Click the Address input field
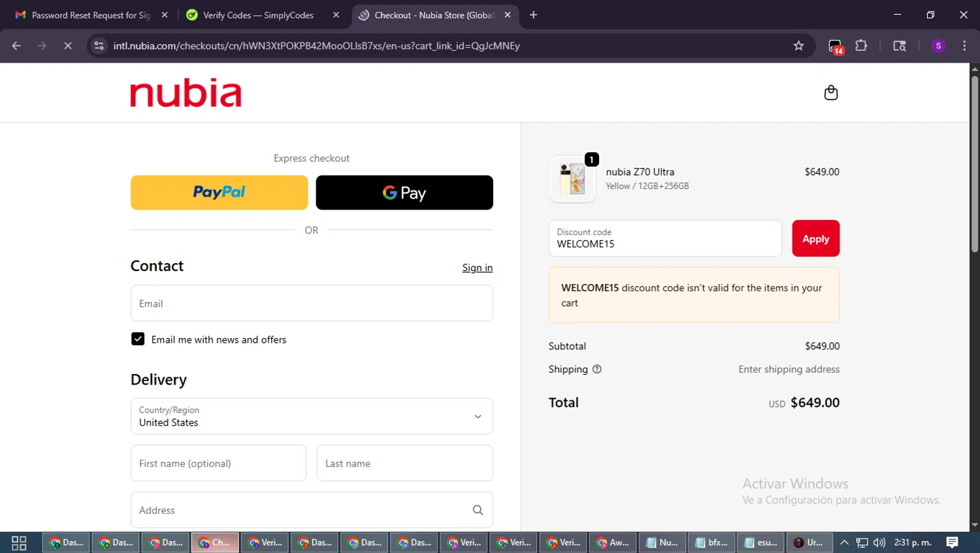The height and width of the screenshot is (553, 980). point(312,510)
